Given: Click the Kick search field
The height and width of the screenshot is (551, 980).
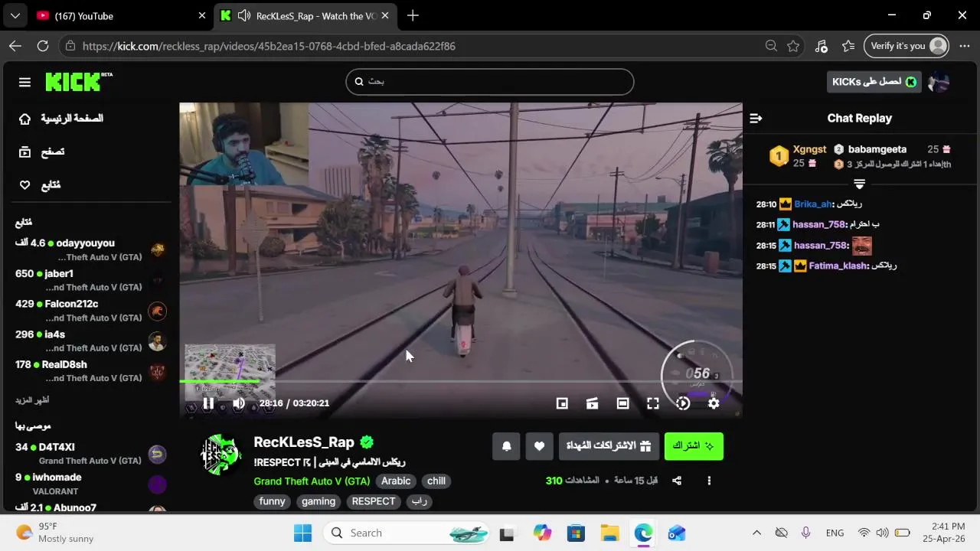Looking at the screenshot, I should coord(490,81).
